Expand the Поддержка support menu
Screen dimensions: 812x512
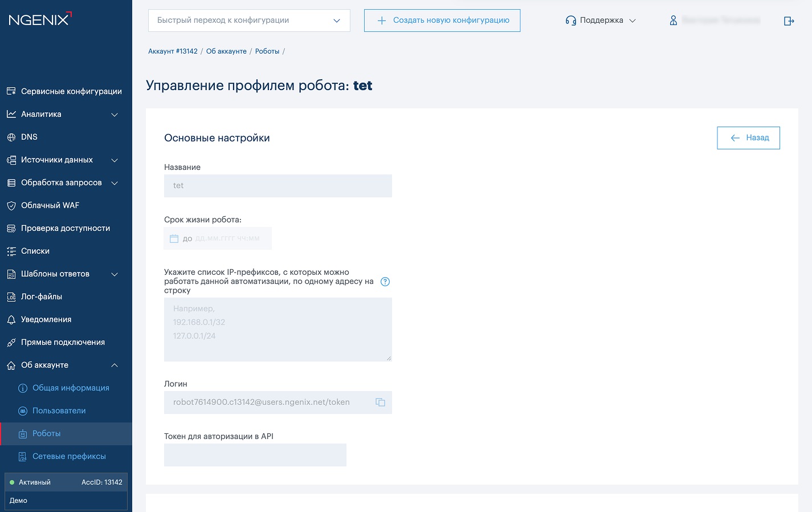(x=601, y=21)
